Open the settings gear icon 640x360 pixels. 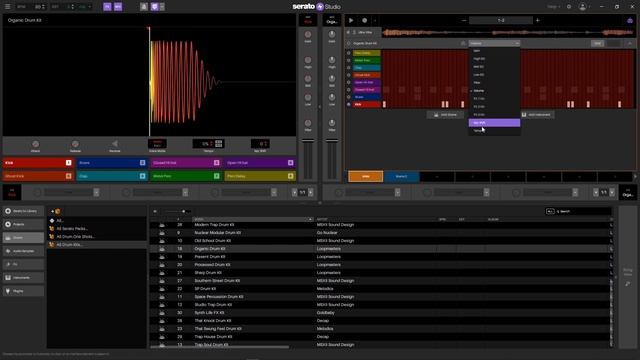[569, 7]
